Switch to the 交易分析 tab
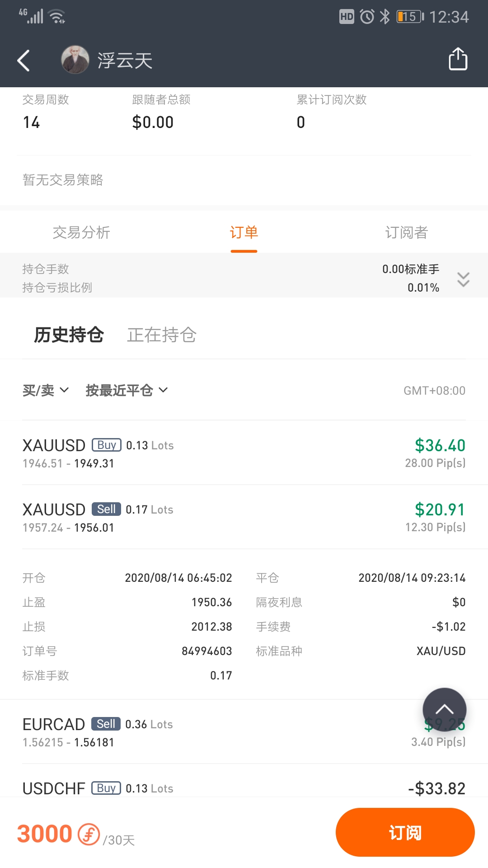 click(81, 232)
